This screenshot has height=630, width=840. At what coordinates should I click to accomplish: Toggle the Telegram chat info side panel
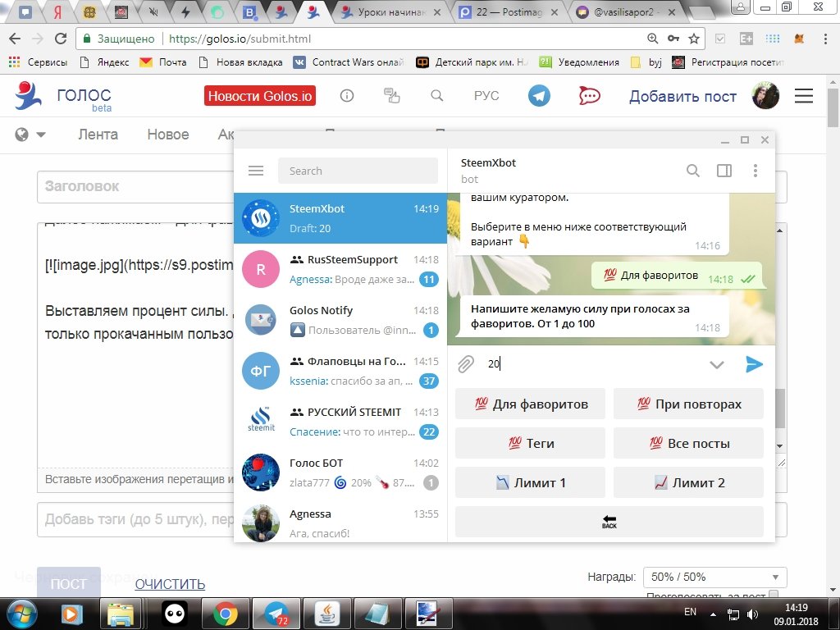point(724,171)
